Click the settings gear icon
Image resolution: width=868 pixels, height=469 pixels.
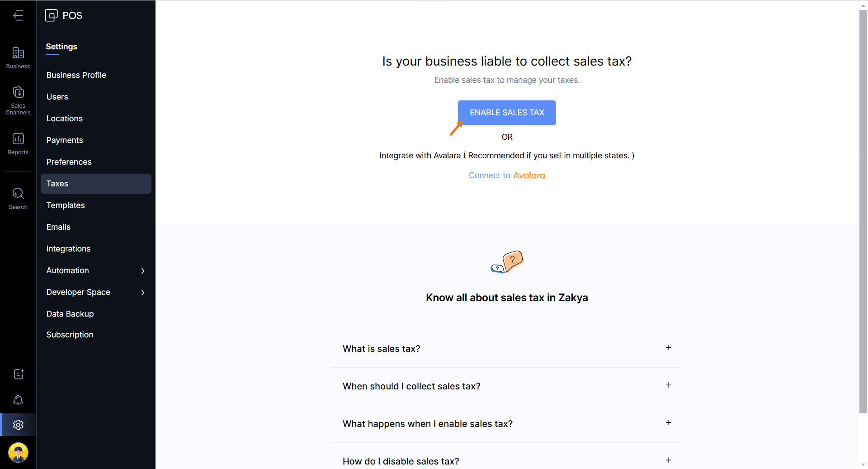[x=18, y=425]
